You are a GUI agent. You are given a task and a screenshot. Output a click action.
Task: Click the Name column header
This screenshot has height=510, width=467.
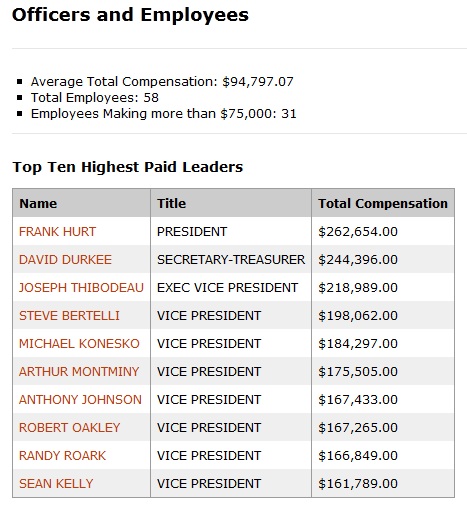pos(82,203)
